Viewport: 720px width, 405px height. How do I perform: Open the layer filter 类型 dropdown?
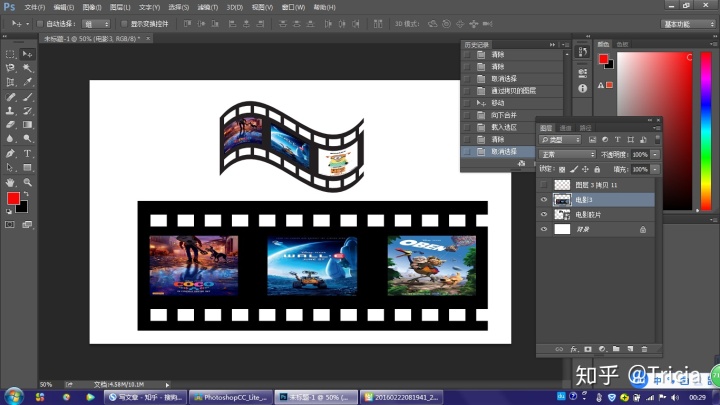[x=561, y=140]
